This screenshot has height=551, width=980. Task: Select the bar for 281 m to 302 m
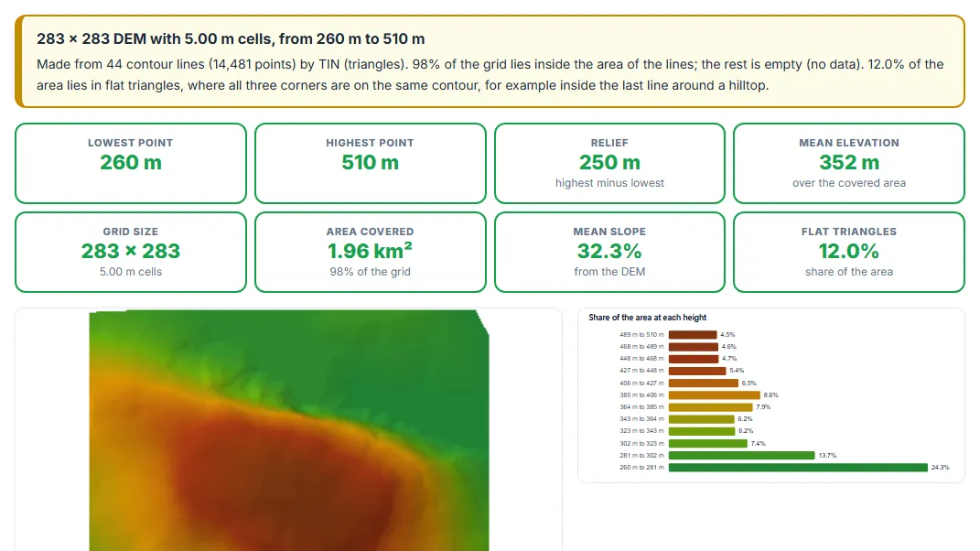[x=742, y=455]
